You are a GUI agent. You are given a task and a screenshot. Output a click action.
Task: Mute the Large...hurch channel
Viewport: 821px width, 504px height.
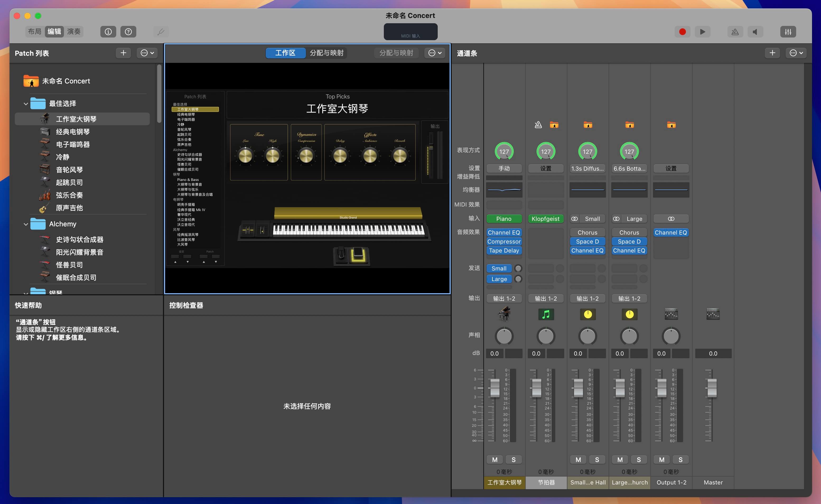tap(620, 459)
